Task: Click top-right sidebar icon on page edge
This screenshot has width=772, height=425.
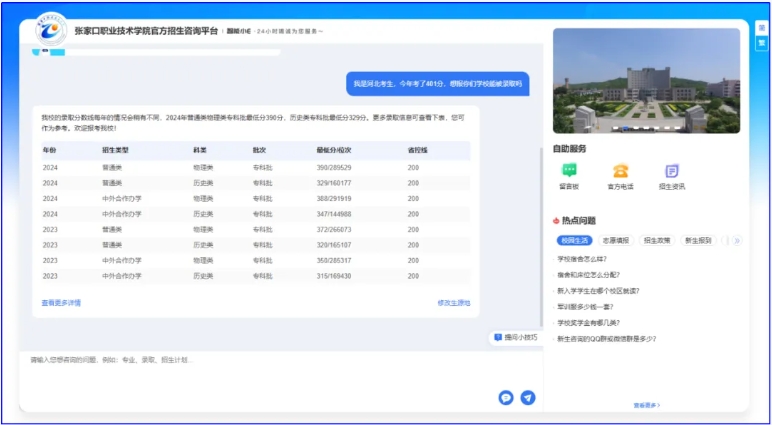Action: coord(761,29)
